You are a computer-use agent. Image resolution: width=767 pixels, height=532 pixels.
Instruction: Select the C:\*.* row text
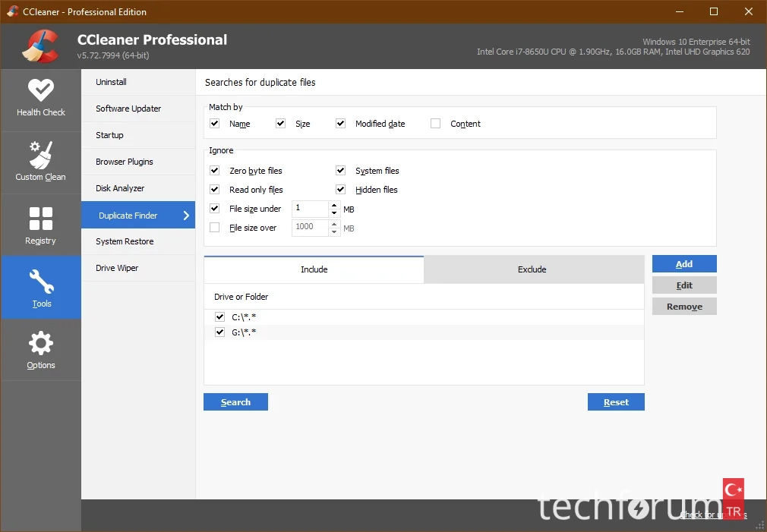(244, 317)
